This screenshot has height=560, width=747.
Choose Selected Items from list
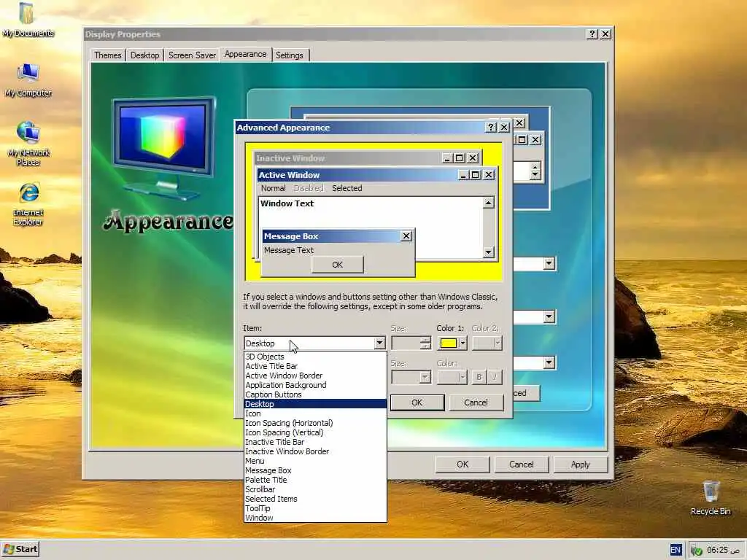(x=315, y=499)
